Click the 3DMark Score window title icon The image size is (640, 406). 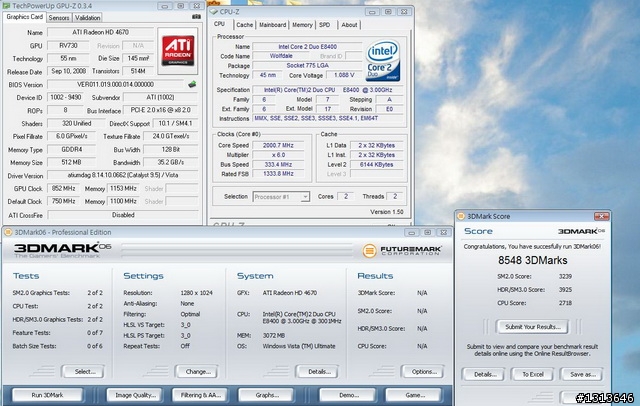pyautogui.click(x=460, y=216)
